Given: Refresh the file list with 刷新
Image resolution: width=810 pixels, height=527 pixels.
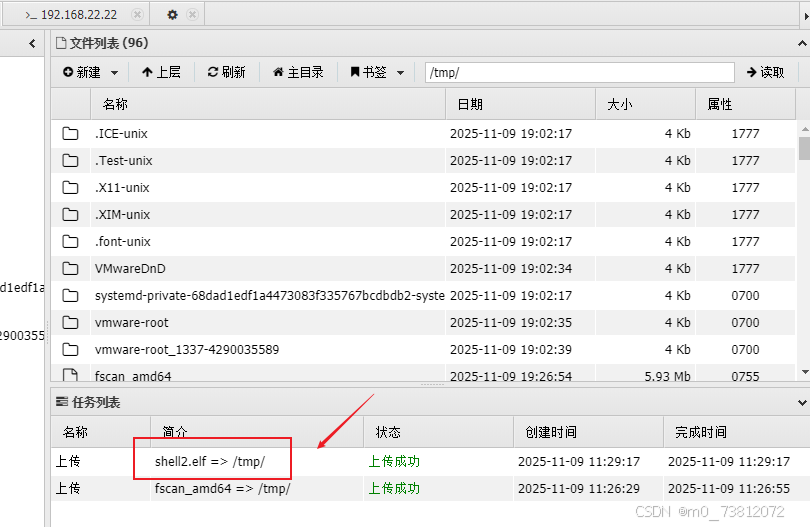Looking at the screenshot, I should pyautogui.click(x=226, y=72).
